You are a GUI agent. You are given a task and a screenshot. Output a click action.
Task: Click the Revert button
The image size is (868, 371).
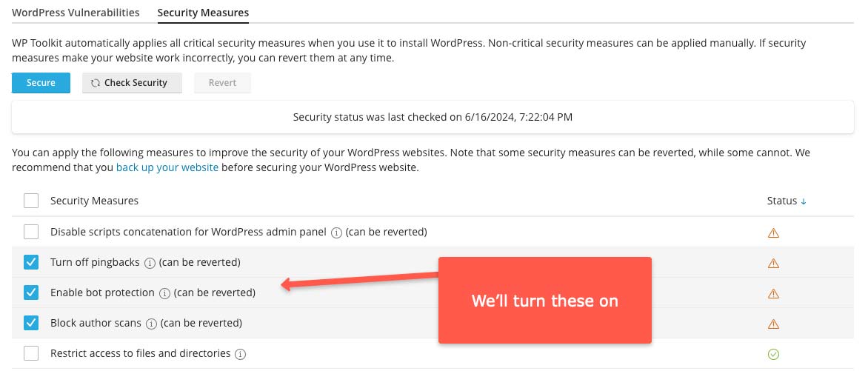click(222, 83)
